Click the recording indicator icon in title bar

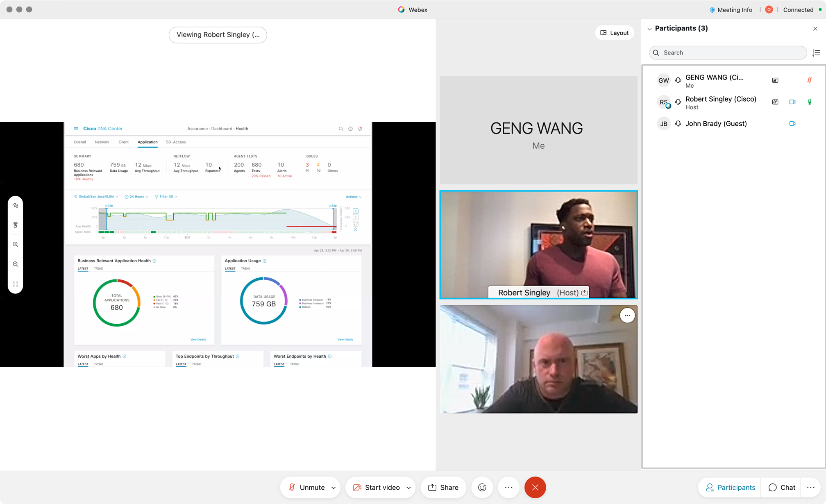coord(769,10)
